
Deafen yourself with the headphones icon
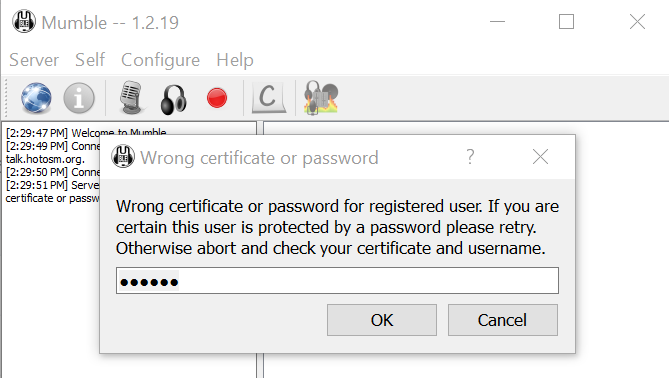pos(174,99)
